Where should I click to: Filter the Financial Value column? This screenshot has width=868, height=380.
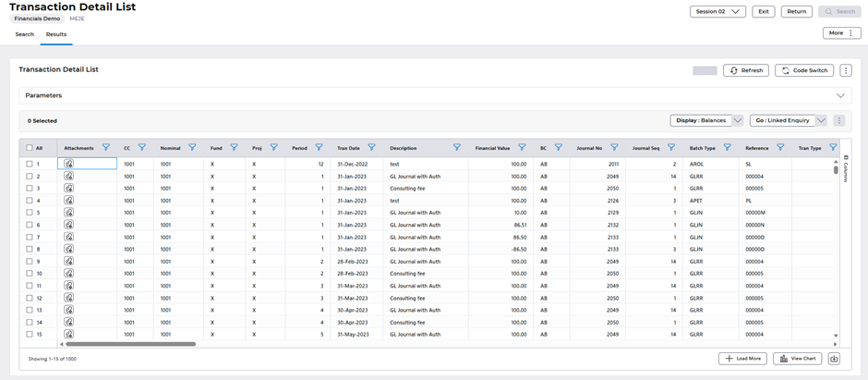coord(522,147)
